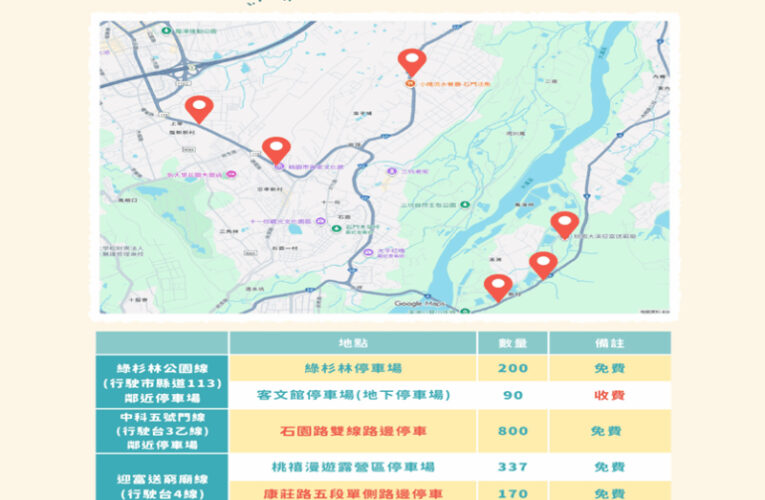Click the middle pin of the lower-right cluster
Viewport: 765px width, 500px height.
pos(543,264)
